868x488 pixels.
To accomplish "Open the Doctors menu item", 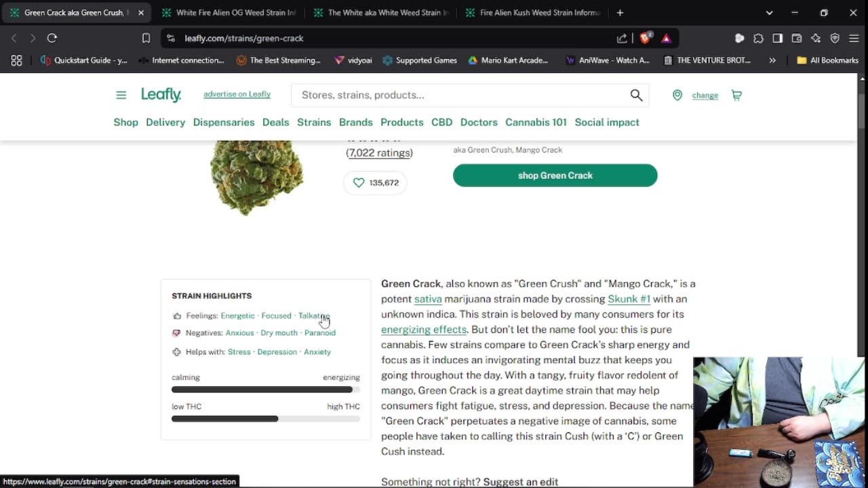I will coord(479,122).
